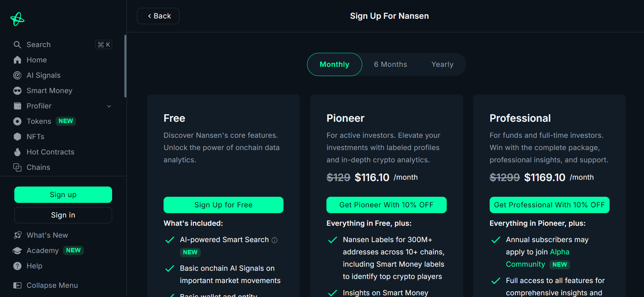Viewport: 644px width, 297px height.
Task: Open What's New rocket icon
Action: tap(17, 235)
